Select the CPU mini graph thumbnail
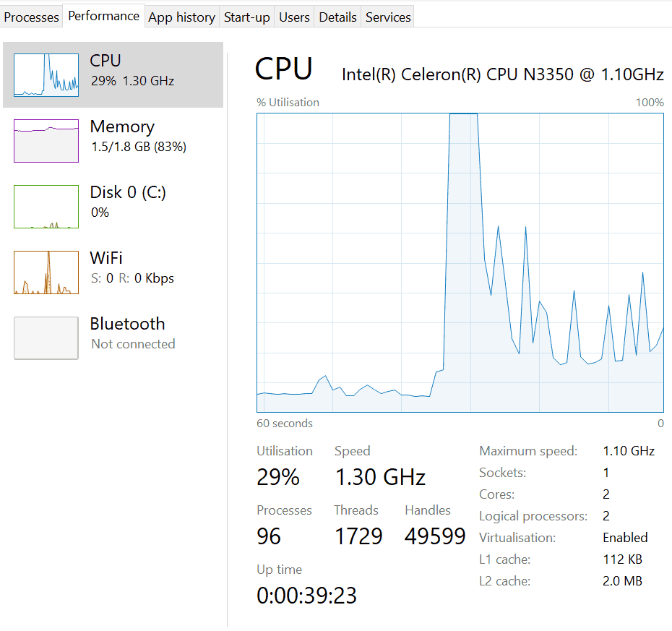This screenshot has height=631, width=672. tap(46, 74)
